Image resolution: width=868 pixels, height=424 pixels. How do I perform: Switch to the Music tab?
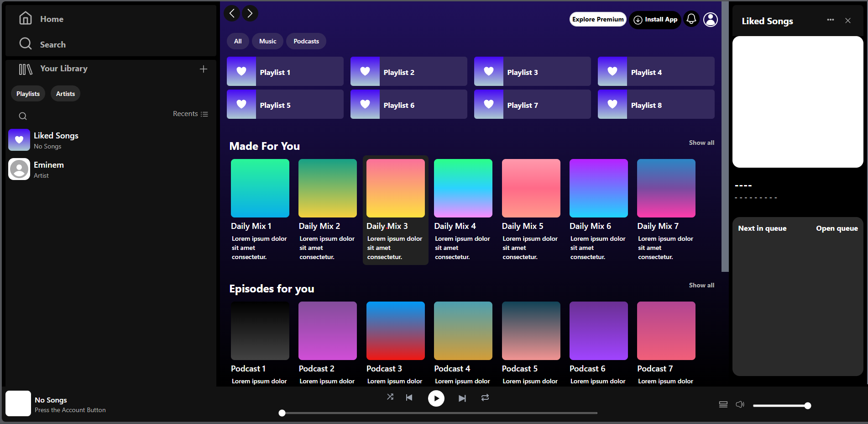click(267, 41)
